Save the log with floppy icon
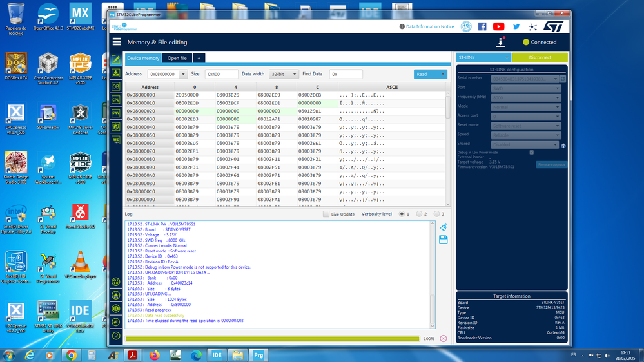Image resolution: width=644 pixels, height=362 pixels. 443,240
